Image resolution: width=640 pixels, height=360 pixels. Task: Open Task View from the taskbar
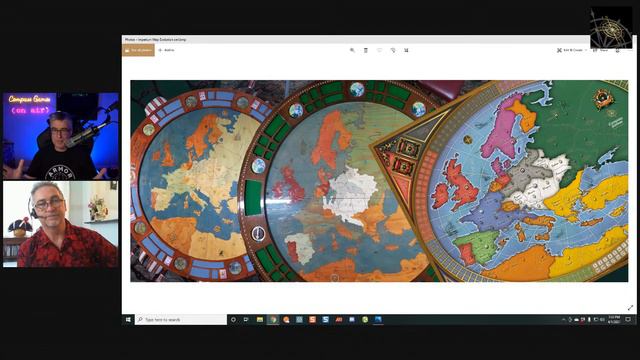(x=246, y=320)
